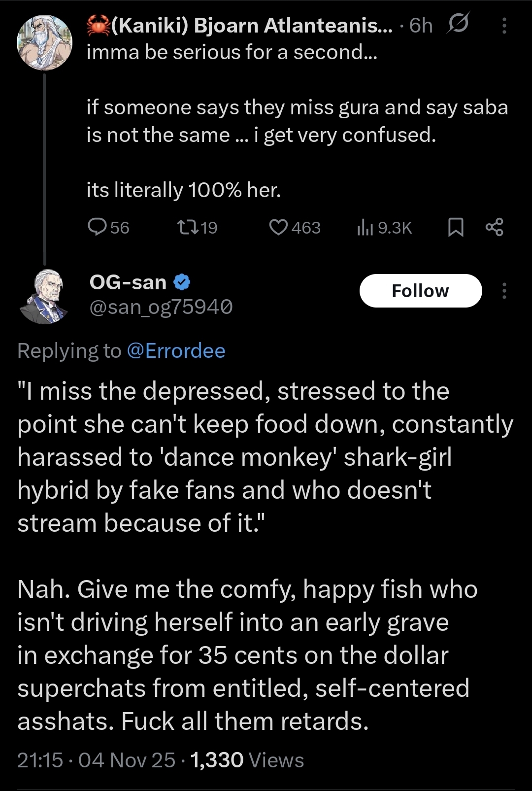Image resolution: width=532 pixels, height=791 pixels.
Task: Tap the Grok icon beside 6h
Action: click(457, 24)
